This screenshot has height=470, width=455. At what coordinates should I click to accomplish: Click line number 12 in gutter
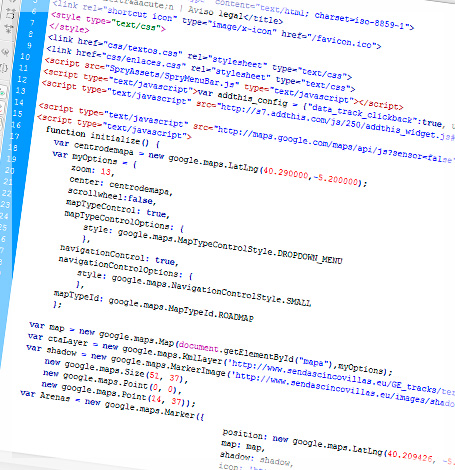22,79
